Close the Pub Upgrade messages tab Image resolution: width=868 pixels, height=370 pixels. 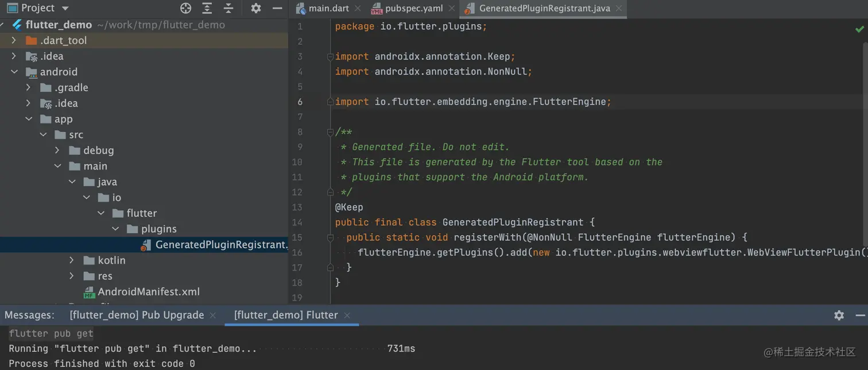213,315
